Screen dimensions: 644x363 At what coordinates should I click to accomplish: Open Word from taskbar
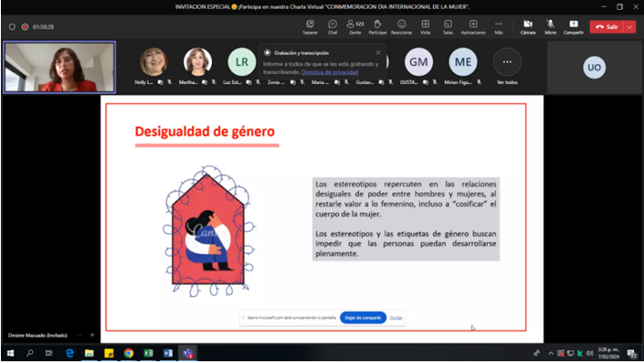[168, 353]
